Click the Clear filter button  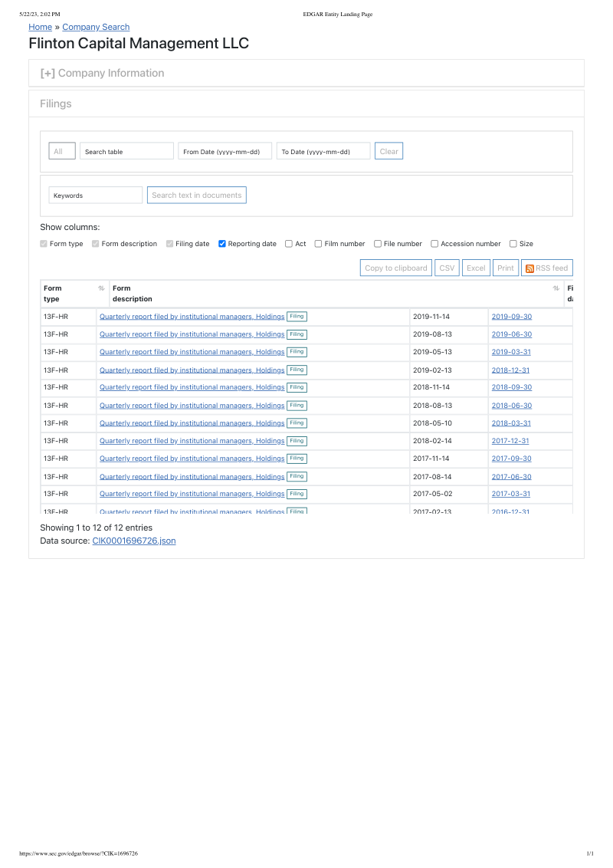[389, 151]
